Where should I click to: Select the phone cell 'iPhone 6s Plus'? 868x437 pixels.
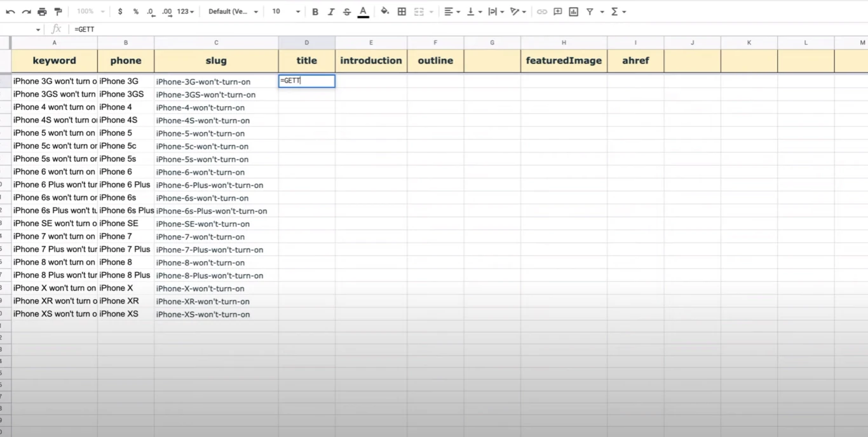click(x=126, y=210)
